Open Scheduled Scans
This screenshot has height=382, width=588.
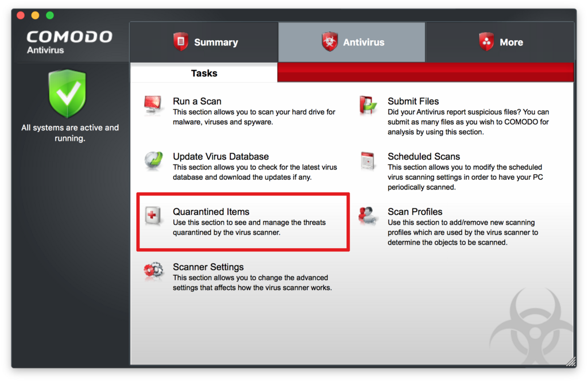click(x=424, y=156)
